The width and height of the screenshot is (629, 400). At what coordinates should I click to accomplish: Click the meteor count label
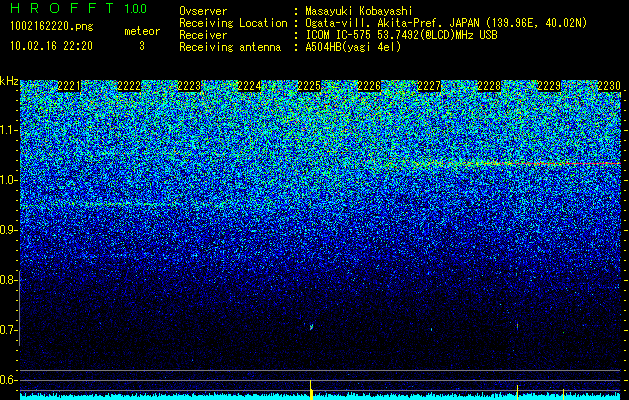pyautogui.click(x=142, y=31)
